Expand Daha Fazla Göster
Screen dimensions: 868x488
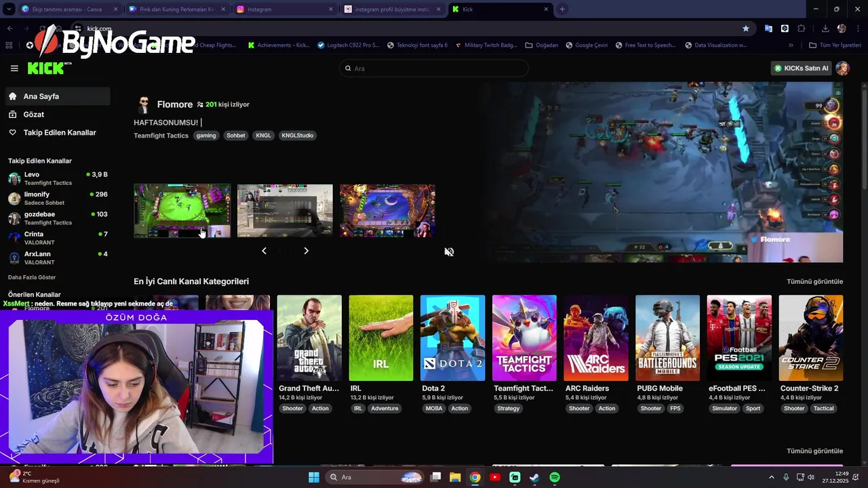point(32,277)
